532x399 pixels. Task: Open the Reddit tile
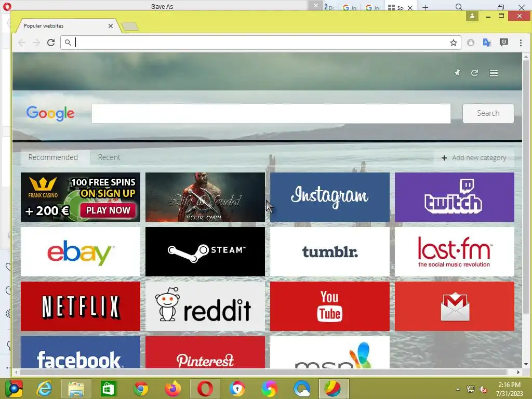point(205,306)
